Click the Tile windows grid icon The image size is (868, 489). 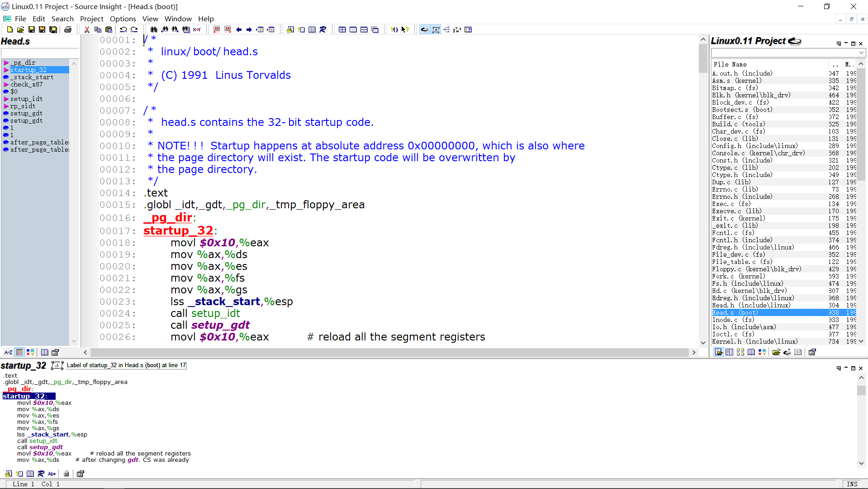pos(342,29)
